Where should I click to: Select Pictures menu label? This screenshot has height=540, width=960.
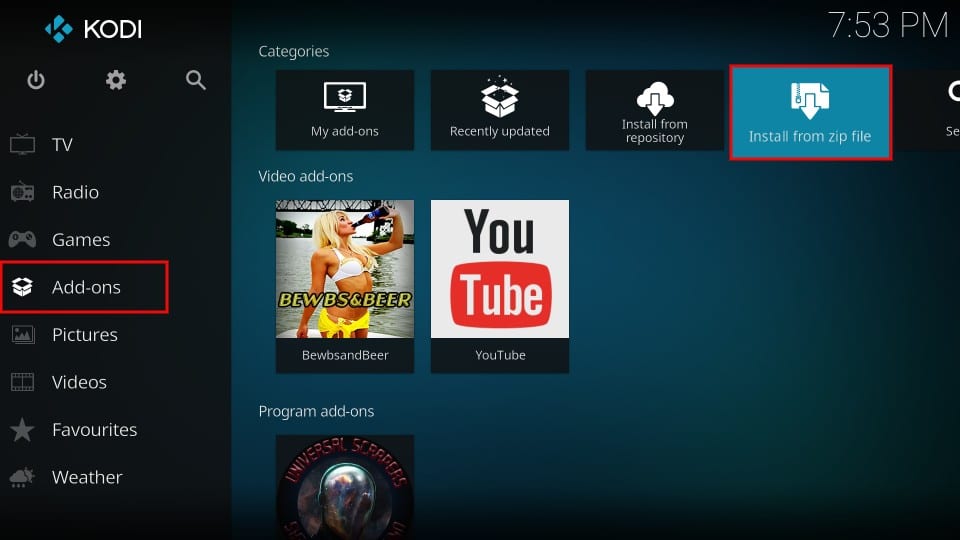tap(85, 335)
